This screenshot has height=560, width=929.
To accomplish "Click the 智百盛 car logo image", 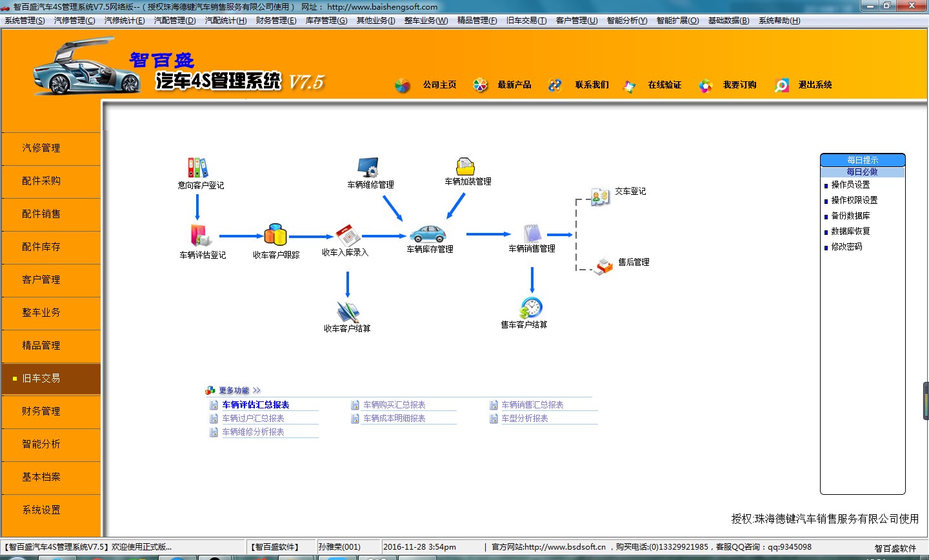I will 86,68.
